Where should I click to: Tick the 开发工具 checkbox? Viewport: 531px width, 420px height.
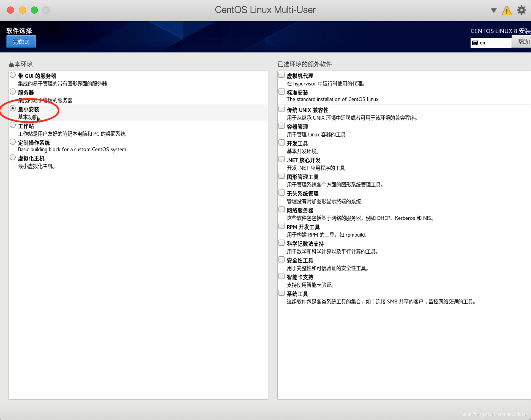[281, 143]
